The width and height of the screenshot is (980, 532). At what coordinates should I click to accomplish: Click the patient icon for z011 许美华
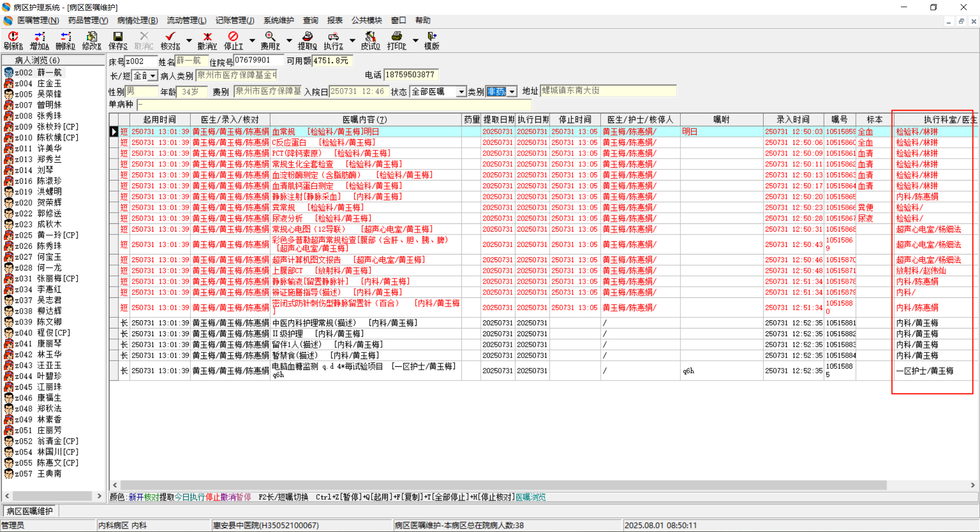pyautogui.click(x=9, y=148)
